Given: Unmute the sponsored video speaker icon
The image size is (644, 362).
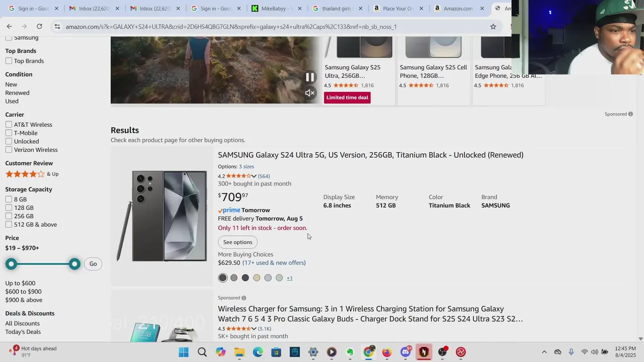Looking at the screenshot, I should 310,93.
